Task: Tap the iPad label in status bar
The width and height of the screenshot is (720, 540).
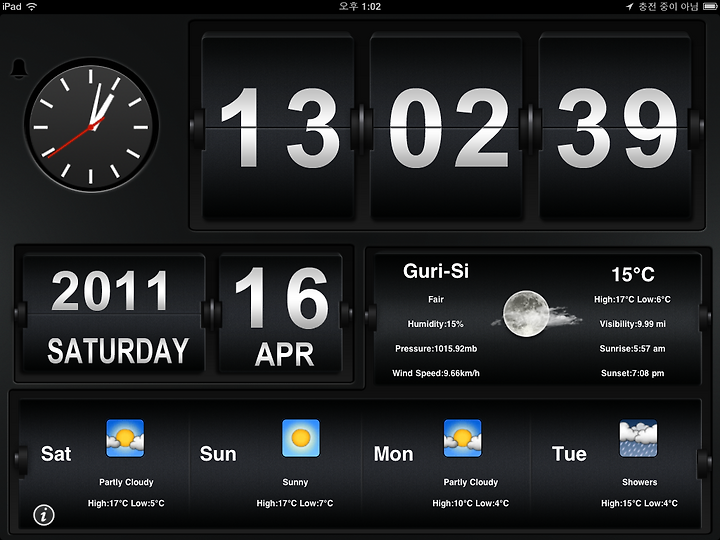Action: click(x=11, y=6)
